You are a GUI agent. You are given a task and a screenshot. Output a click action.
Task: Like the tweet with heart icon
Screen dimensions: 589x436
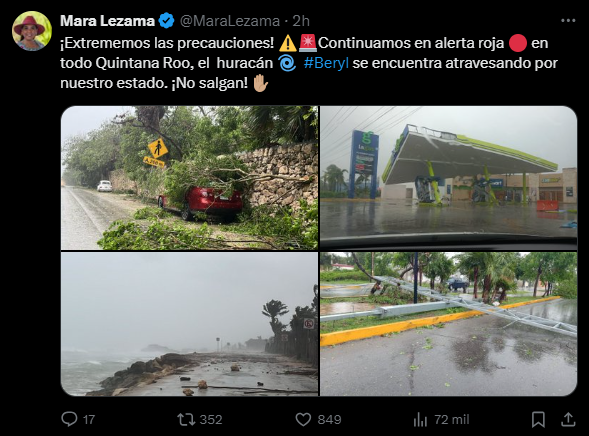[x=303, y=419]
